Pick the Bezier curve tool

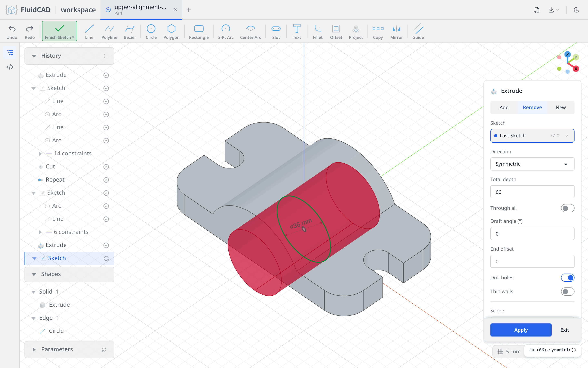click(x=130, y=31)
